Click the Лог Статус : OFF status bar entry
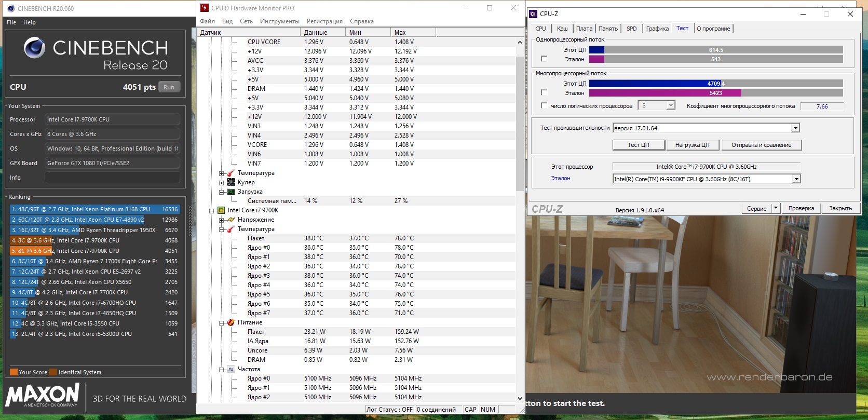868x420 pixels. tap(389, 410)
